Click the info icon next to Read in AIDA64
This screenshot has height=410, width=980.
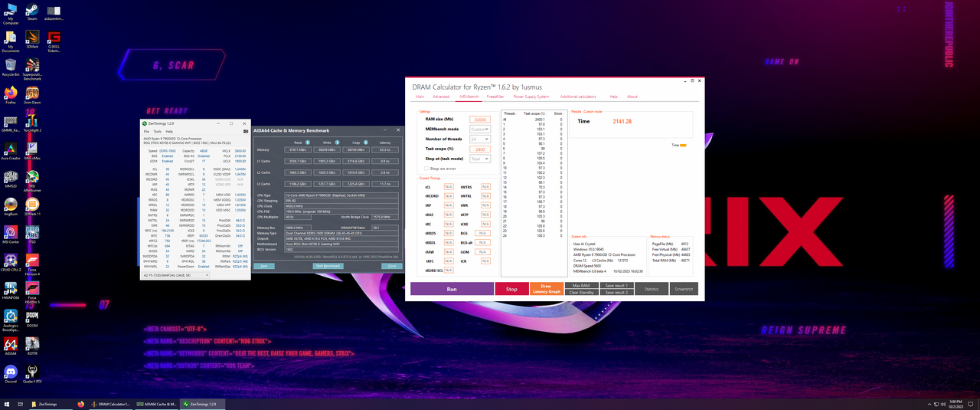pos(309,143)
